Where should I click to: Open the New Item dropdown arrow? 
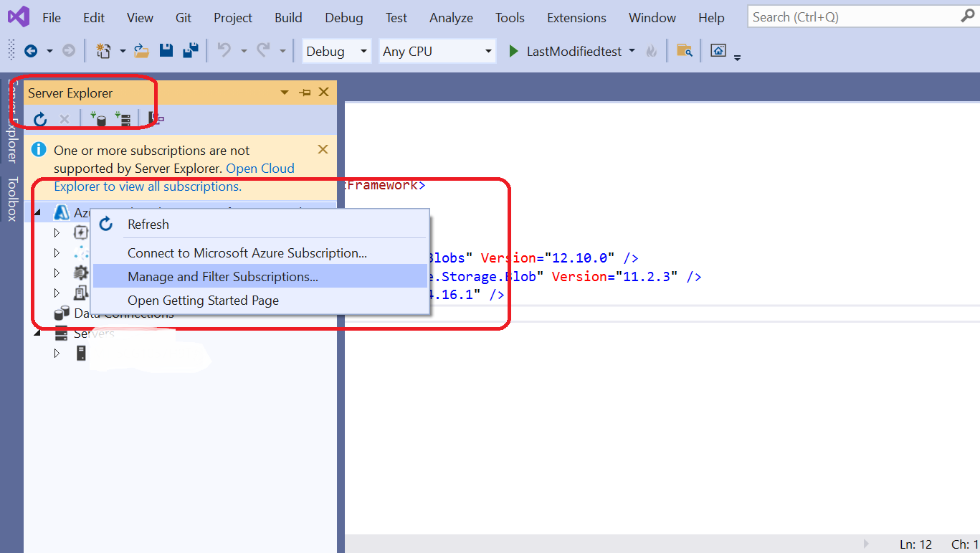coord(123,51)
